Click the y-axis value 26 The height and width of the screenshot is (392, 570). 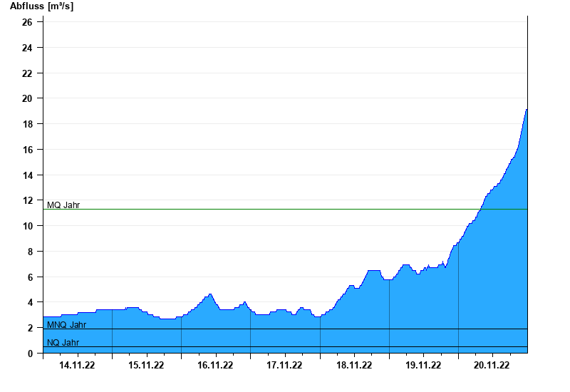pos(27,22)
